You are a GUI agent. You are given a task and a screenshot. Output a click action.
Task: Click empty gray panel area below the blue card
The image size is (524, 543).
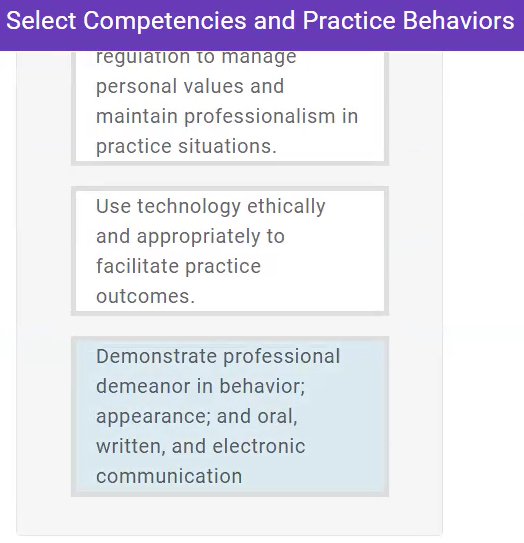[230, 516]
